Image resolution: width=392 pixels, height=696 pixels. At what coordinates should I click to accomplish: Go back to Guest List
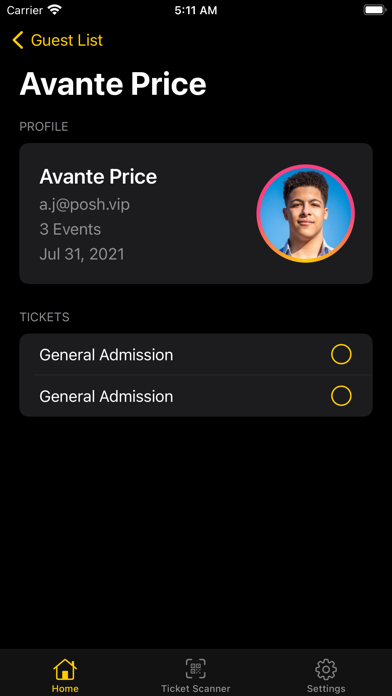67,40
